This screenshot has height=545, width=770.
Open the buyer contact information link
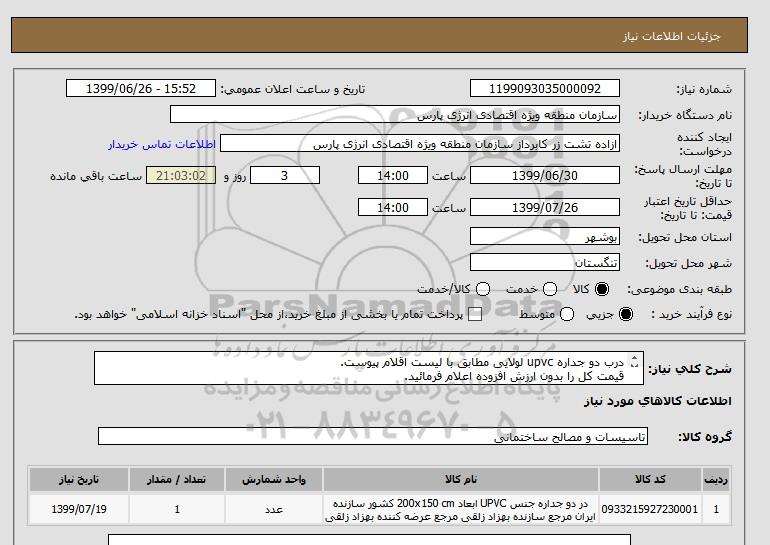click(162, 144)
